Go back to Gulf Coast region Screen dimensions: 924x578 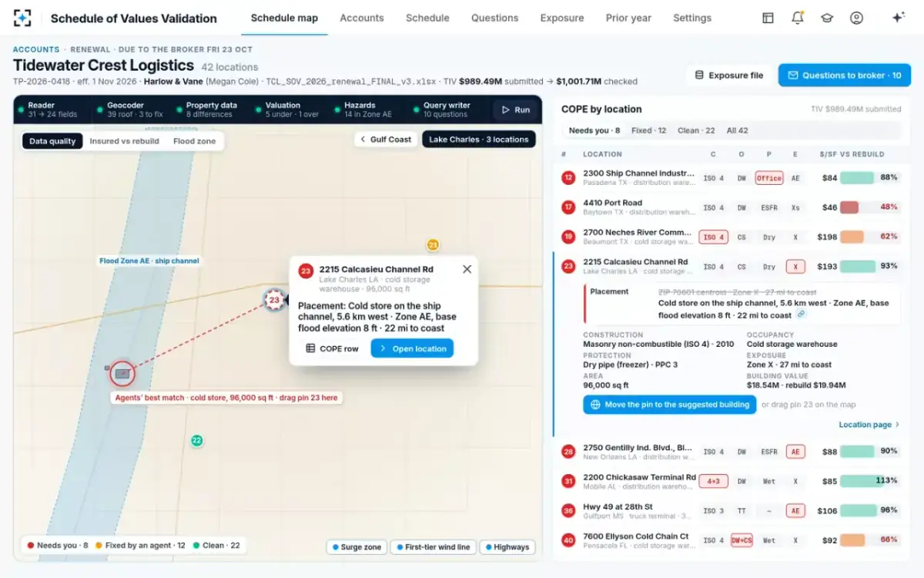coord(385,139)
